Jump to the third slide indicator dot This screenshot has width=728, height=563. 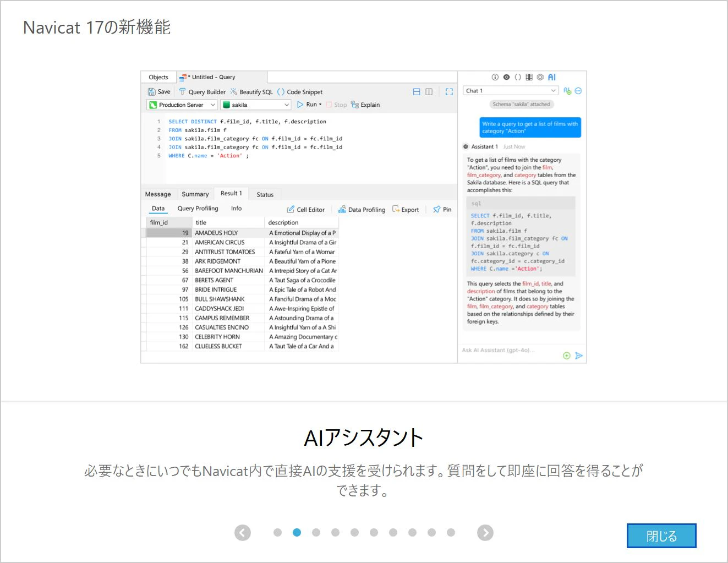pyautogui.click(x=316, y=533)
